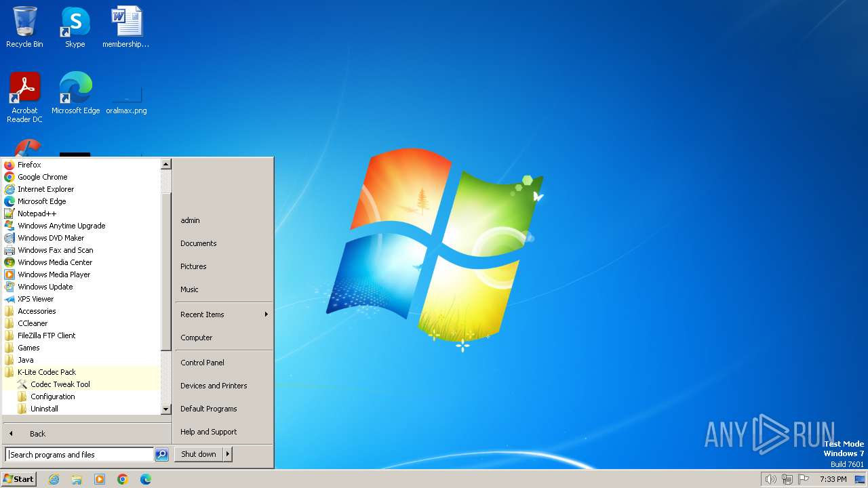Click Windows DVD Maker icon
Viewport: 868px width, 488px height.
coord(9,238)
